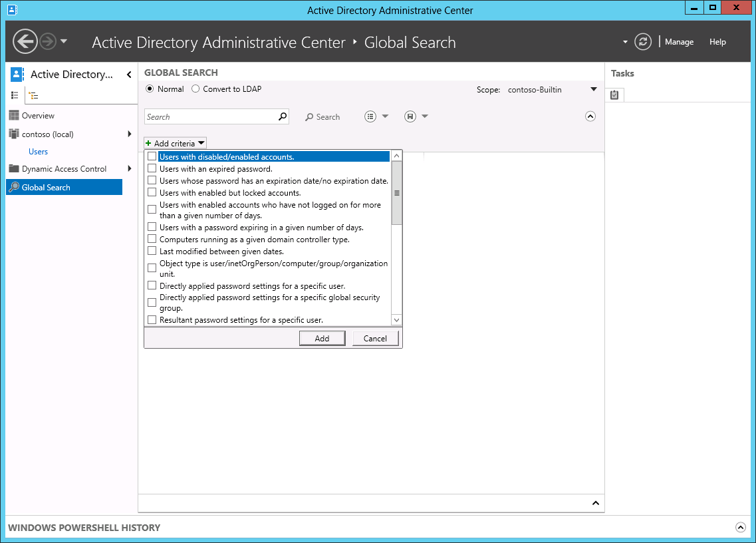This screenshot has width=756, height=543.
Task: Collapse the search criteria with the up chevron
Action: [590, 116]
